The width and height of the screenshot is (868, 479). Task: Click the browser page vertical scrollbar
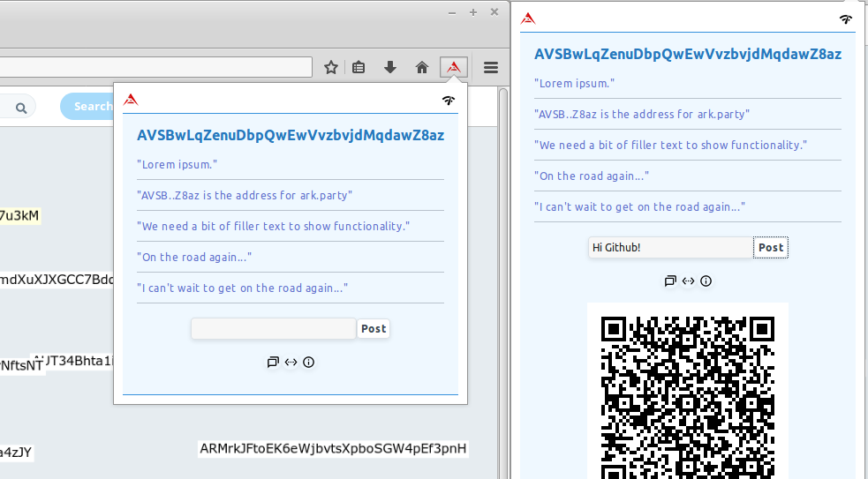pos(503,282)
